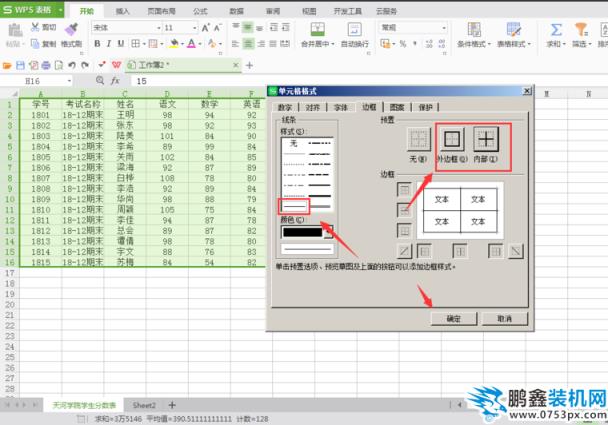
Task: Switch to the Sheet2 sheet tab
Action: tap(144, 405)
